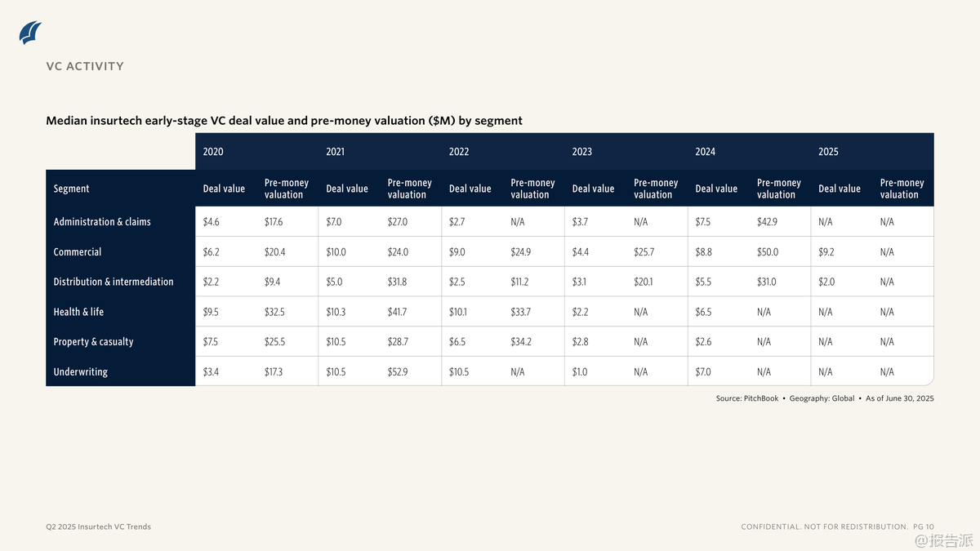Click the $42.9 Administration 2024 valuation cell
980x551 pixels.
(x=767, y=222)
